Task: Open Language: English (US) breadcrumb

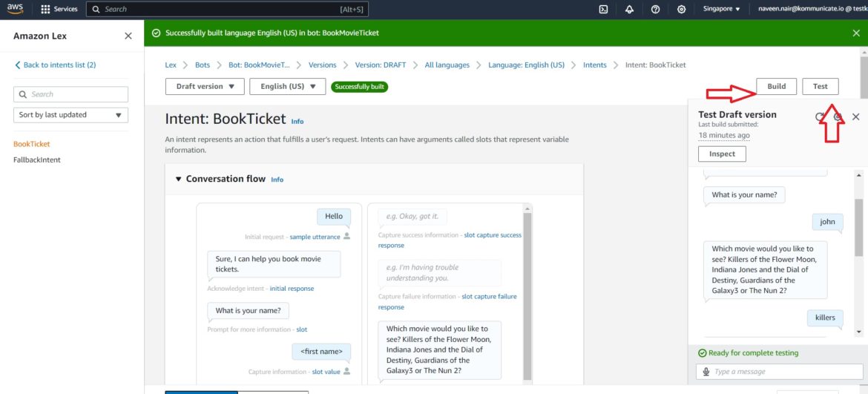Action: point(527,65)
